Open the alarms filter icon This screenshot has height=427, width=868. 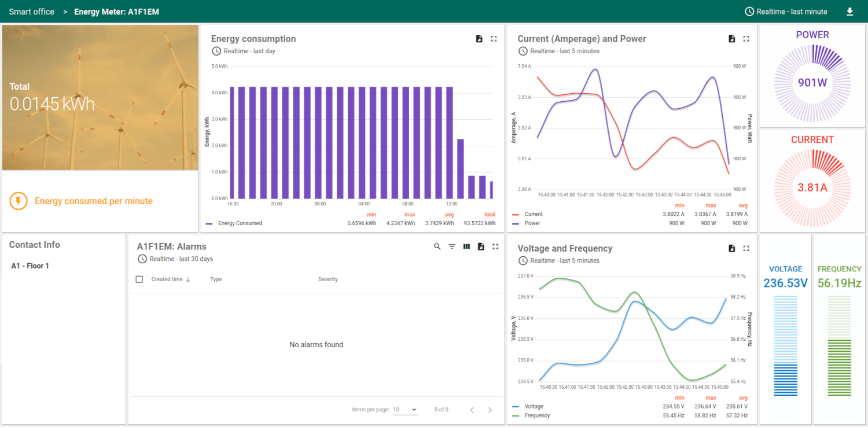(x=452, y=246)
